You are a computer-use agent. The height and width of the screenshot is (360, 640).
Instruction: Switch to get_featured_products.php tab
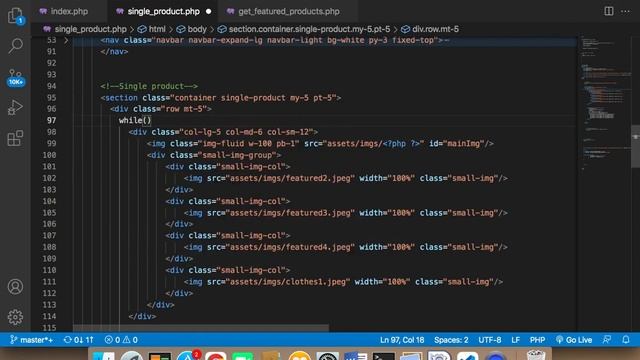289,11
